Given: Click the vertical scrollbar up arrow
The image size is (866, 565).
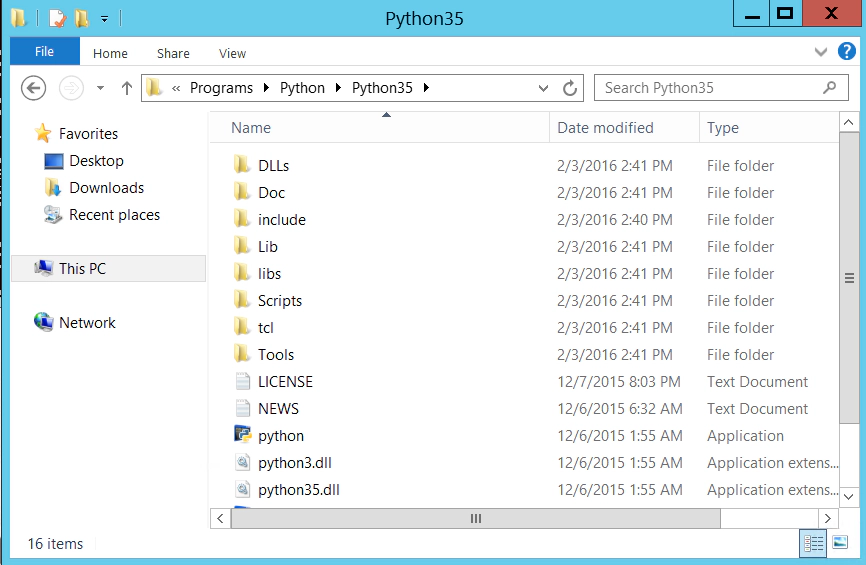Looking at the screenshot, I should coord(849,123).
